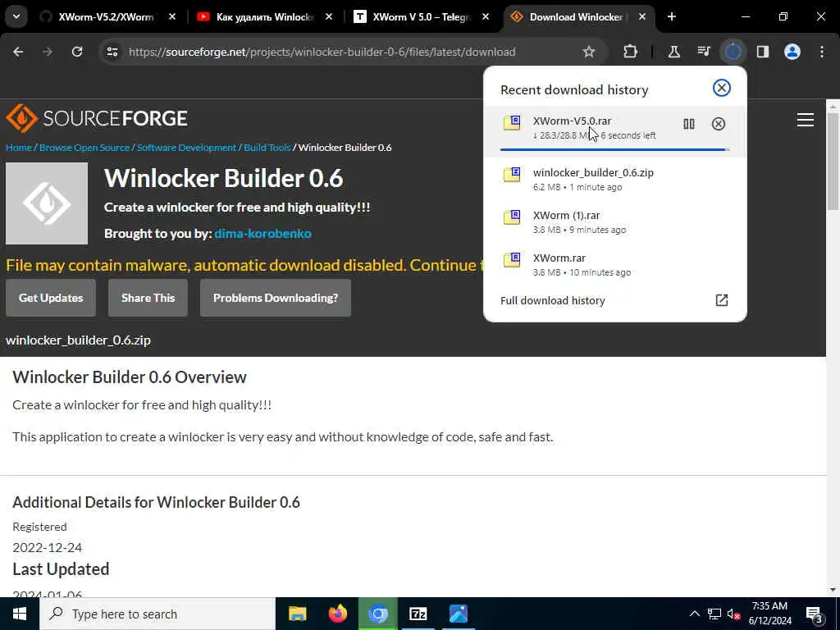Open Full download history

coord(552,300)
